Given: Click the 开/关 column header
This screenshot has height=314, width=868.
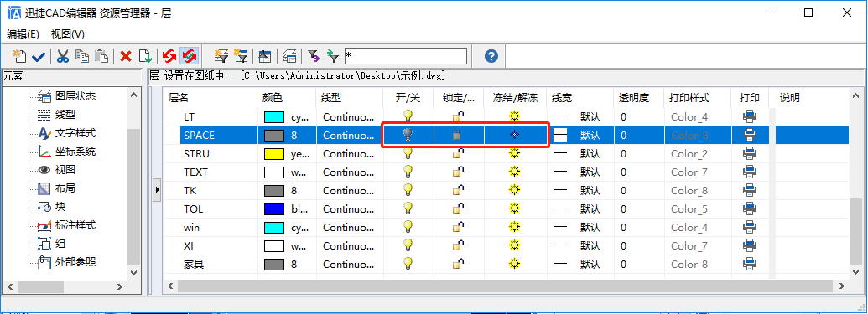Looking at the screenshot, I should 408,98.
